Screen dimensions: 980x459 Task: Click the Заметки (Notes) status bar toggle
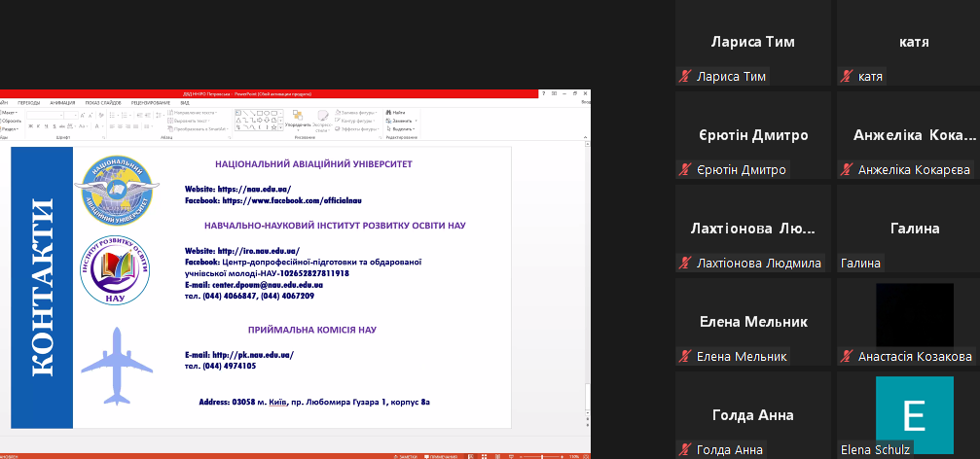pyautogui.click(x=403, y=455)
